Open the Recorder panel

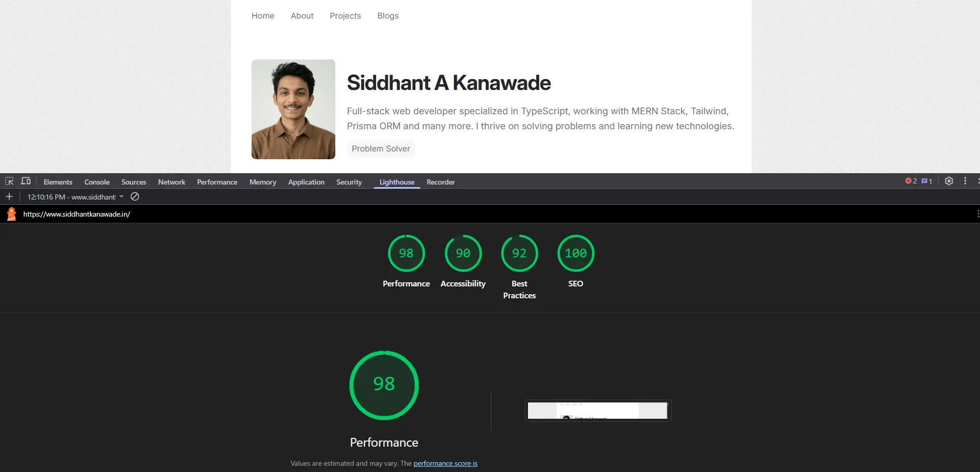[440, 182]
